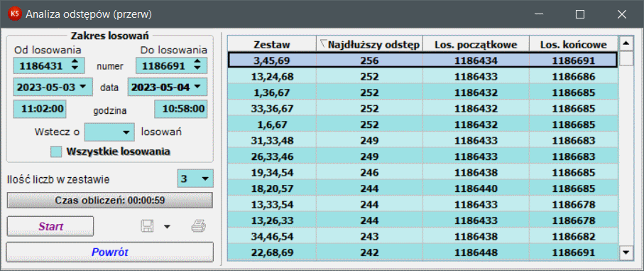Image resolution: width=644 pixels, height=271 pixels.
Task: Click the start time field 11:02:00
Action: [40, 109]
